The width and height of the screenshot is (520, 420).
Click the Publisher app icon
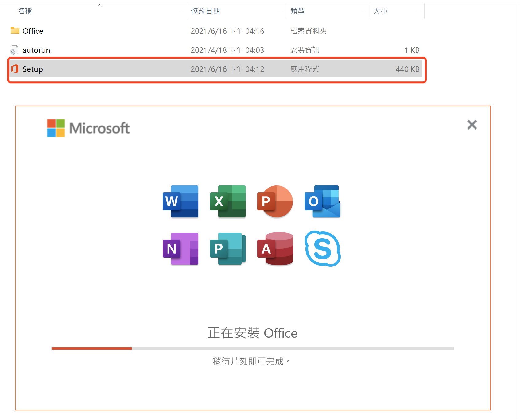[228, 249]
